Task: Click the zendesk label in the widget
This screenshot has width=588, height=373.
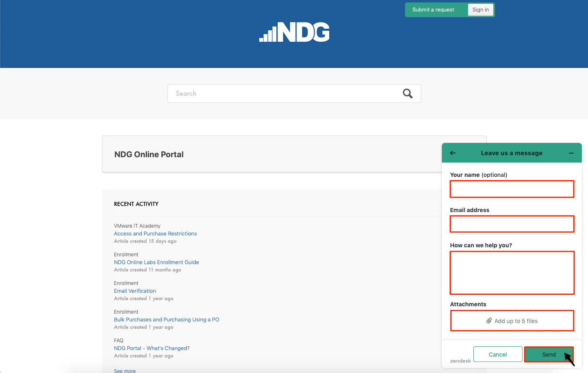Action: 460,361
